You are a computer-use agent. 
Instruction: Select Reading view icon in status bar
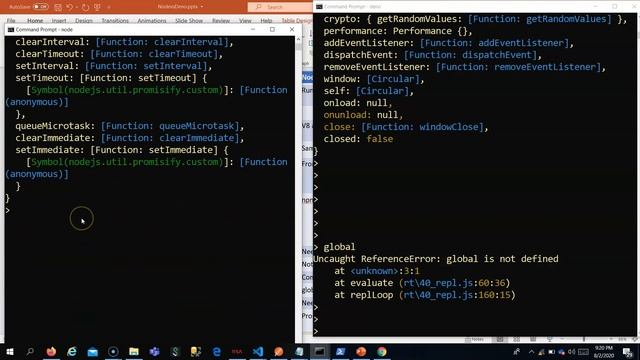click(533, 339)
